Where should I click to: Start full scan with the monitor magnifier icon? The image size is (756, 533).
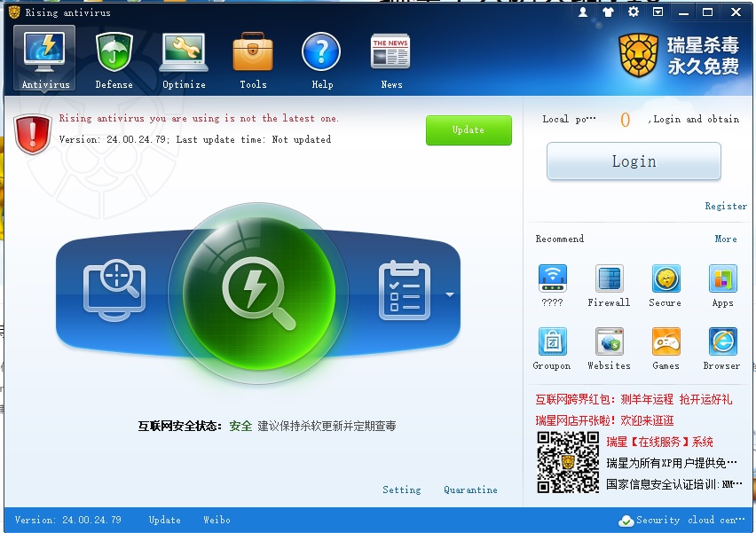click(x=114, y=291)
